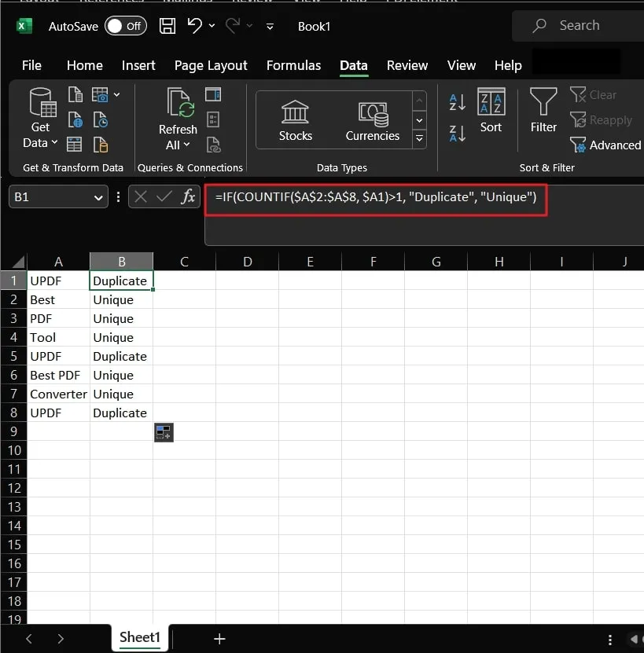This screenshot has width=644, height=653.
Task: Click the Save icon in title bar
Action: point(167,26)
